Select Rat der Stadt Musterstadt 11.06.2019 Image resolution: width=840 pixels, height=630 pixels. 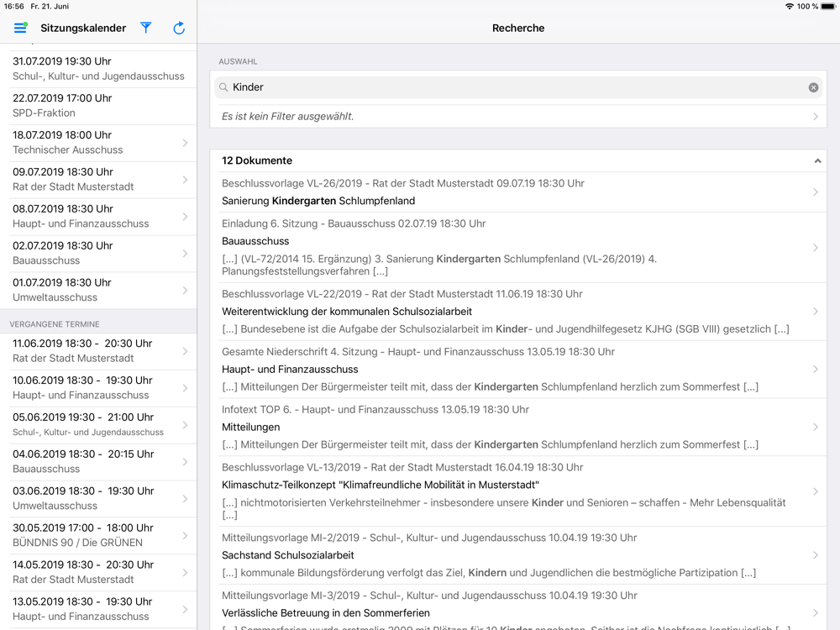(98, 351)
